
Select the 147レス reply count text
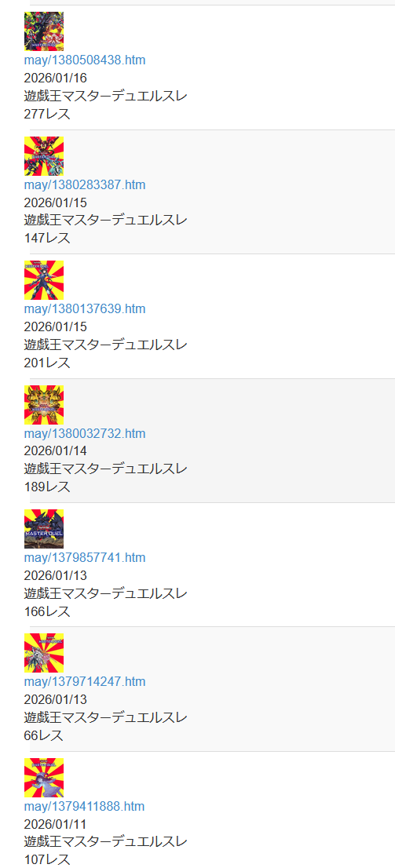point(47,239)
